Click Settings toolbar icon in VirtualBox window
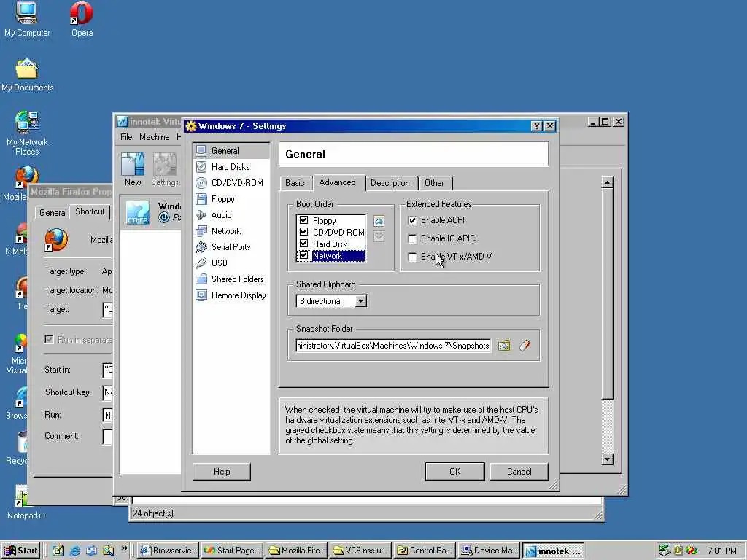This screenshot has height=560, width=747. (165, 169)
